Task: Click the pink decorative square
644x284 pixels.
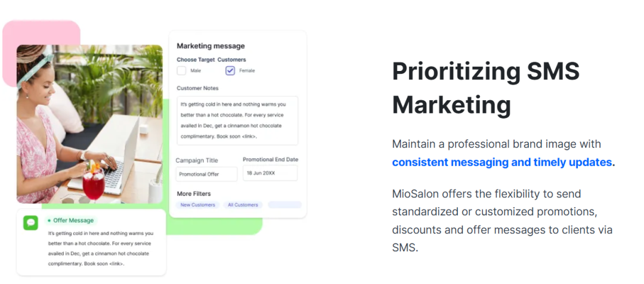Action: (x=42, y=33)
